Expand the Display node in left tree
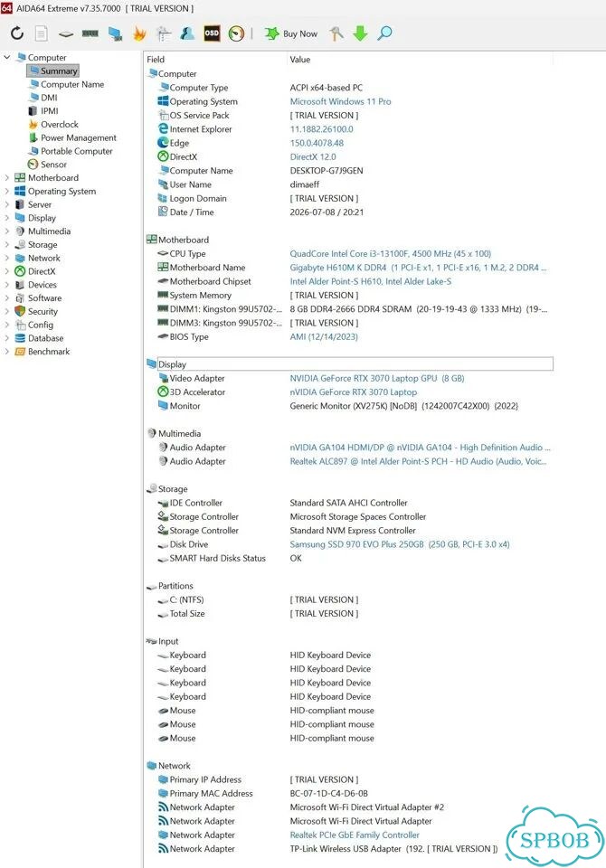 pos(6,218)
